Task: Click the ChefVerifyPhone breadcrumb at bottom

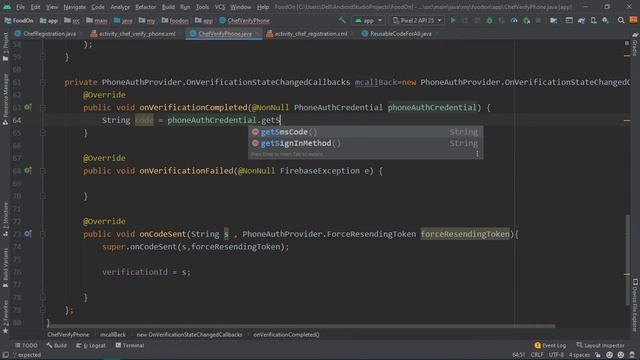Action: [68, 334]
